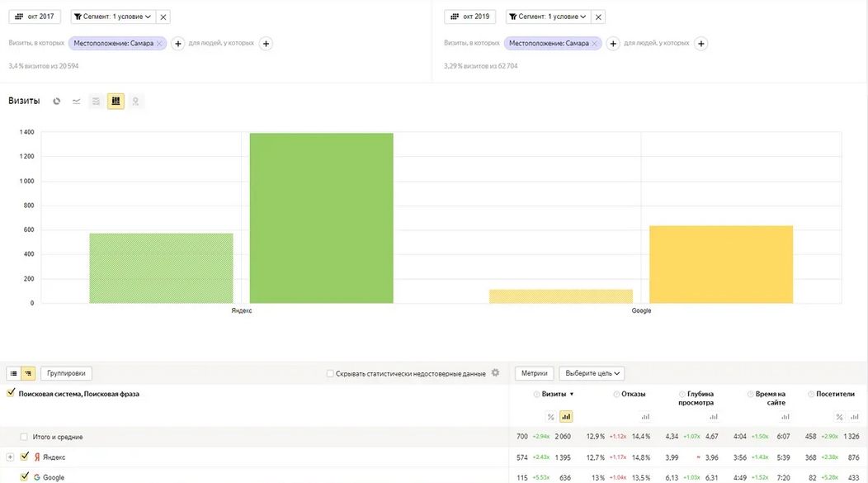Add people condition plus in left segment
The height and width of the screenshot is (483, 868).
point(266,43)
